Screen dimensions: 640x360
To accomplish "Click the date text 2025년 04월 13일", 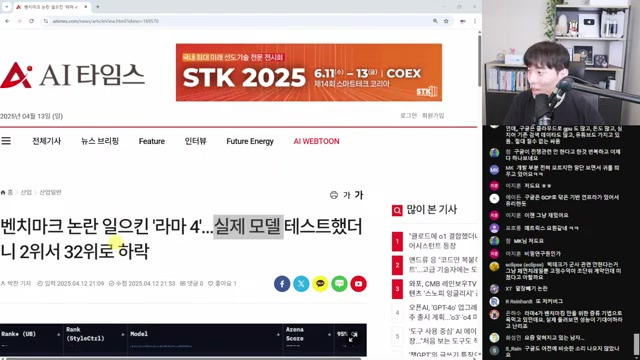I will [x=31, y=116].
